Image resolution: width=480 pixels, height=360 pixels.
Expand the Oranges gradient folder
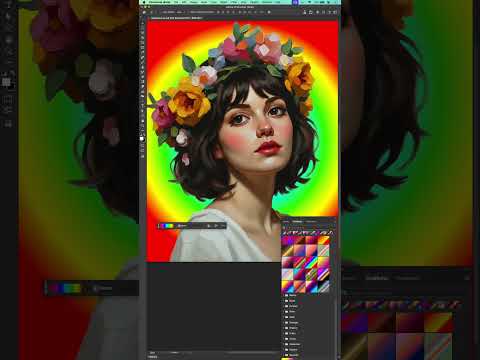coord(283,323)
